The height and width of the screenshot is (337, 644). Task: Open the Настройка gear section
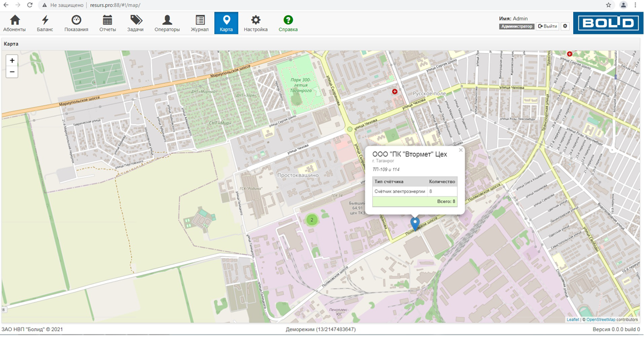point(256,23)
